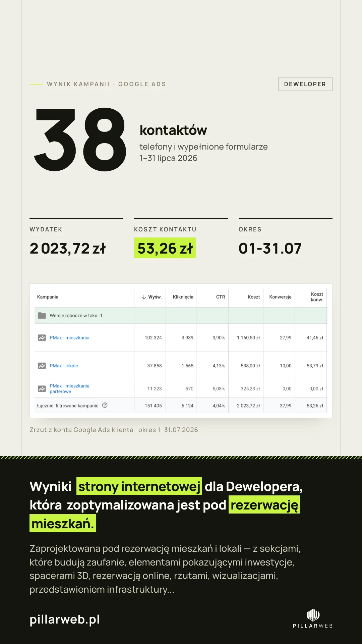Click the PMax - mieszkania parterowe campaign icon
The image size is (362, 644).
pyautogui.click(x=42, y=389)
